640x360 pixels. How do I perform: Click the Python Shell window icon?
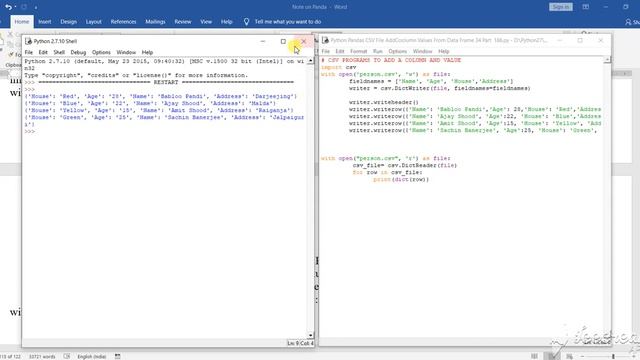[x=28, y=41]
